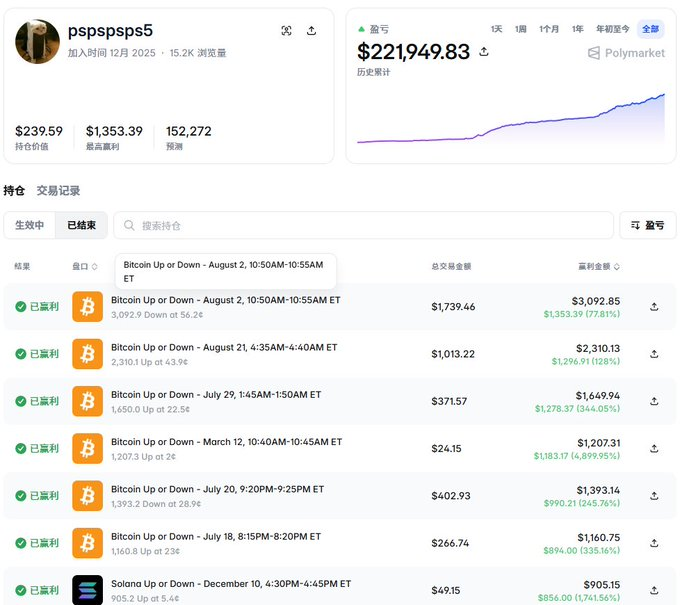Image resolution: width=680 pixels, height=605 pixels.
Task: Click the $1,353.39 最高赢利 value
Action: [x=114, y=131]
